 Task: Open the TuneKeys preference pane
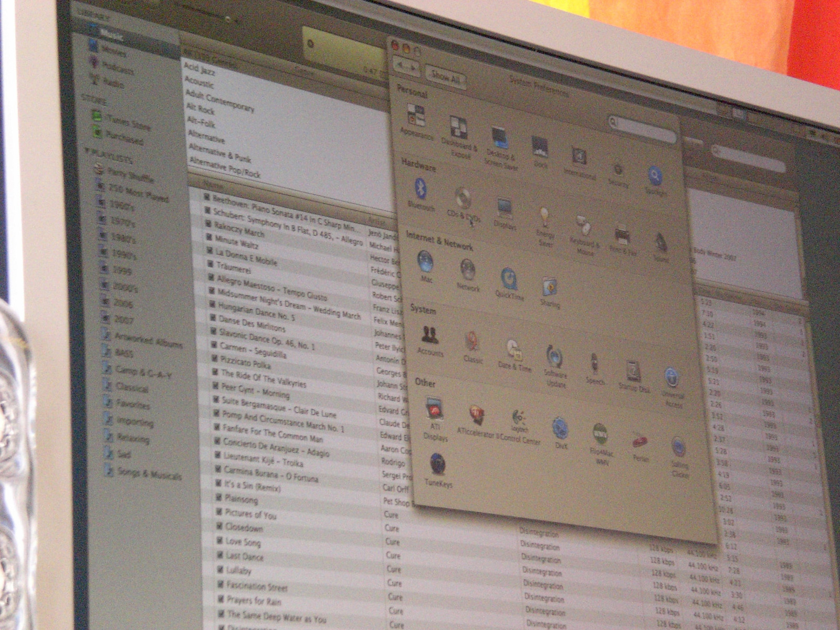[437, 465]
